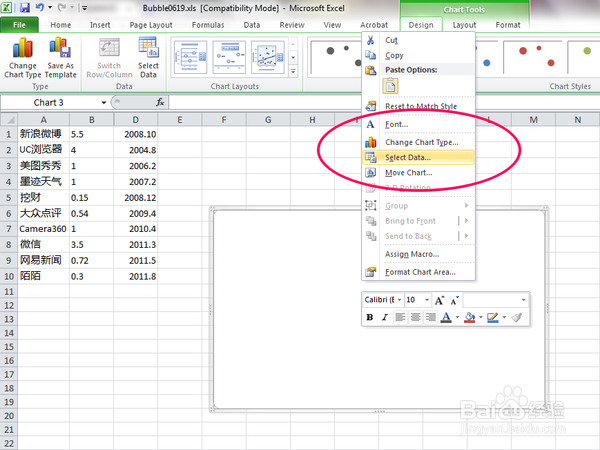Click the Undo icon in quick access toolbar
This screenshot has width=600, height=450.
[x=39, y=7]
